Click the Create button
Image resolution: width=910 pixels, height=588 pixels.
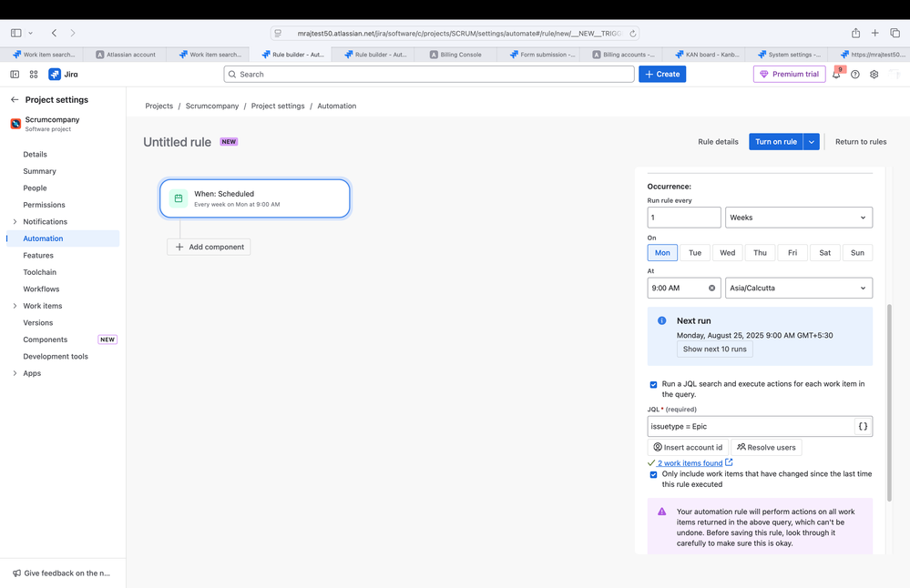[662, 75]
